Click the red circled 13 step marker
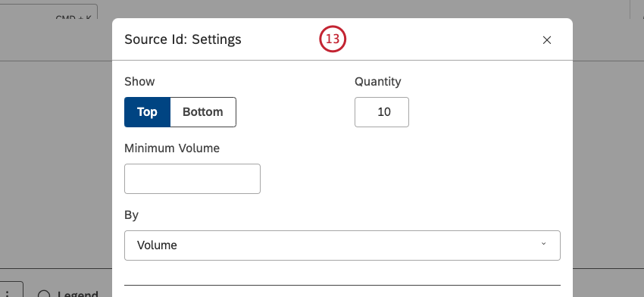This screenshot has height=297, width=644. 333,39
